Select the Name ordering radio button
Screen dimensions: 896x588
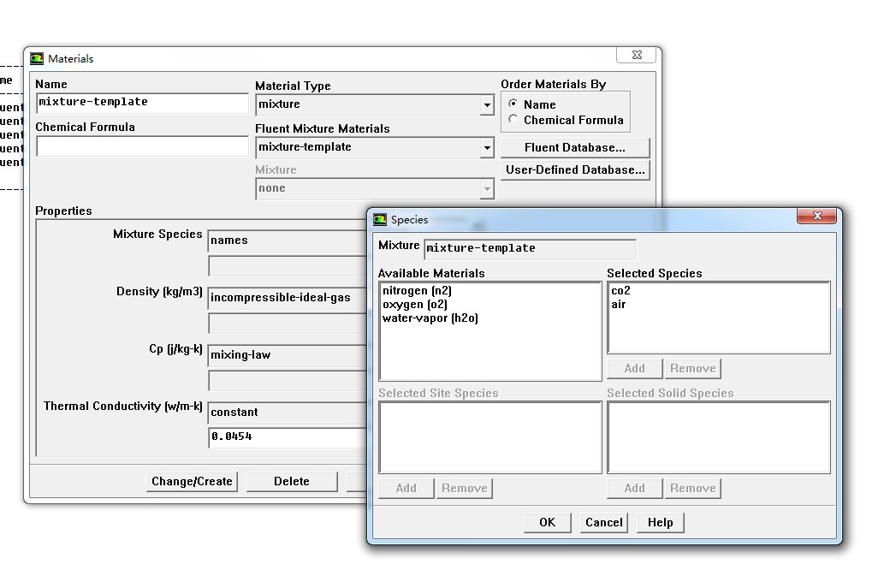(513, 104)
